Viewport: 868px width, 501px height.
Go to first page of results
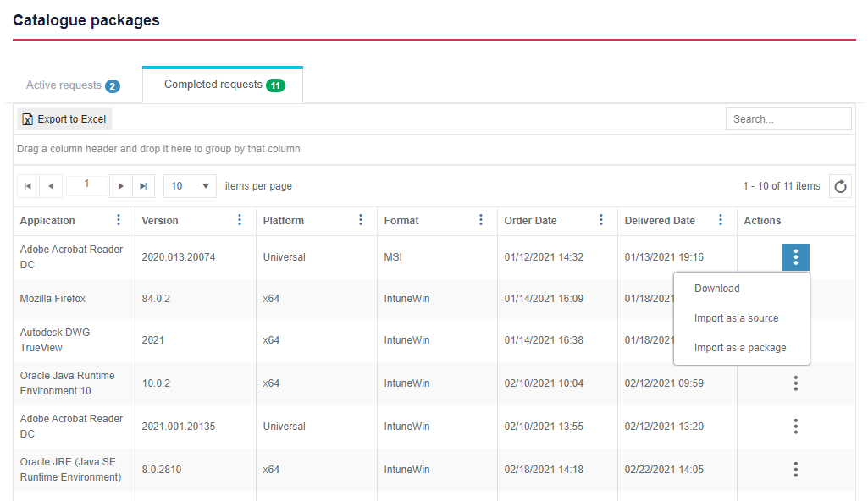[x=28, y=186]
